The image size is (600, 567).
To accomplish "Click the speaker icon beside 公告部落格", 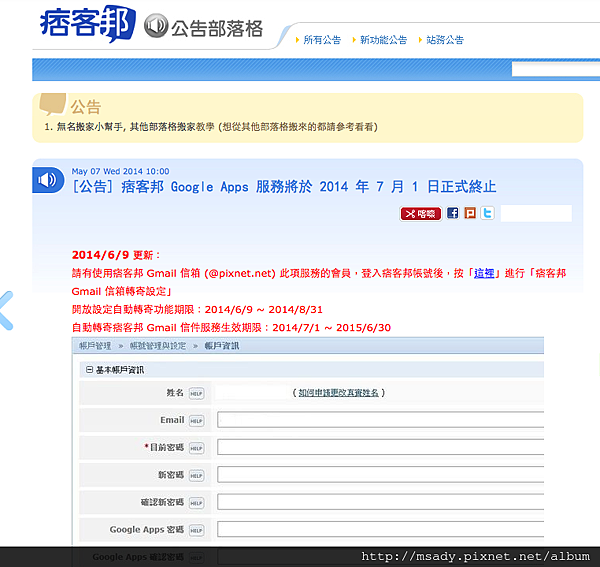I will coord(156,26).
